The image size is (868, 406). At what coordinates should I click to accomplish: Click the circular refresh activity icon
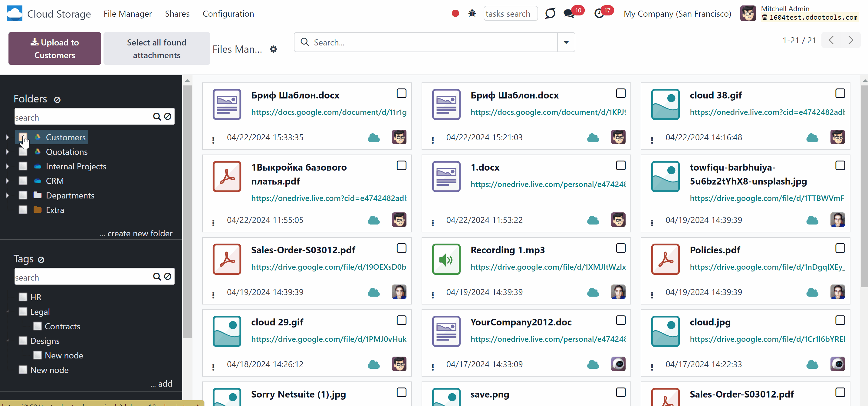click(x=550, y=14)
